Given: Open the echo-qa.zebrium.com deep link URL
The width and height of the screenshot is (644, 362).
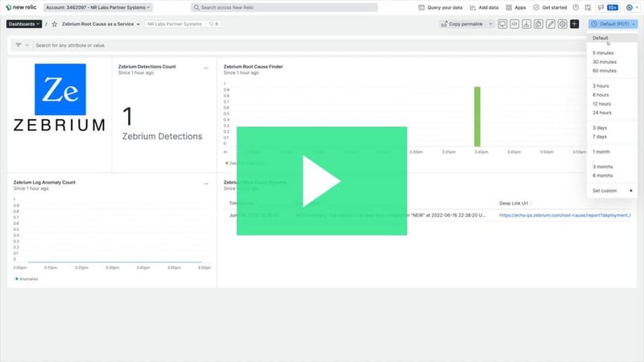Looking at the screenshot, I should [565, 215].
